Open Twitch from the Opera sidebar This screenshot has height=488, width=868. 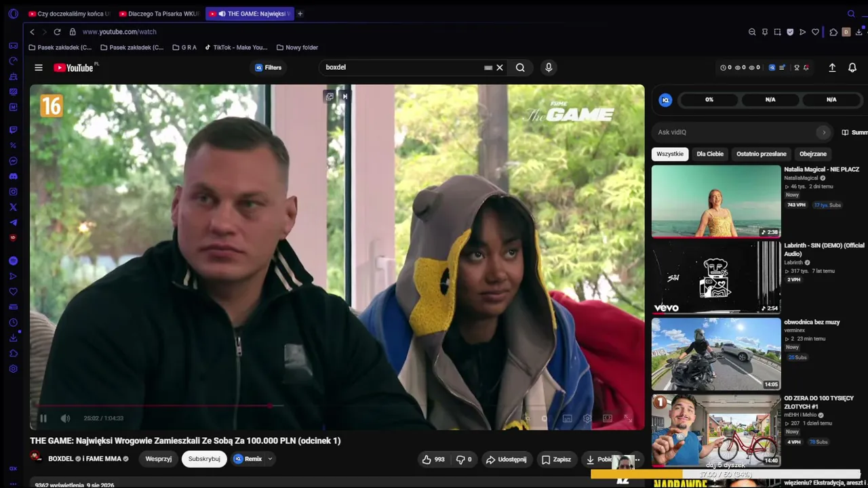pos(13,129)
